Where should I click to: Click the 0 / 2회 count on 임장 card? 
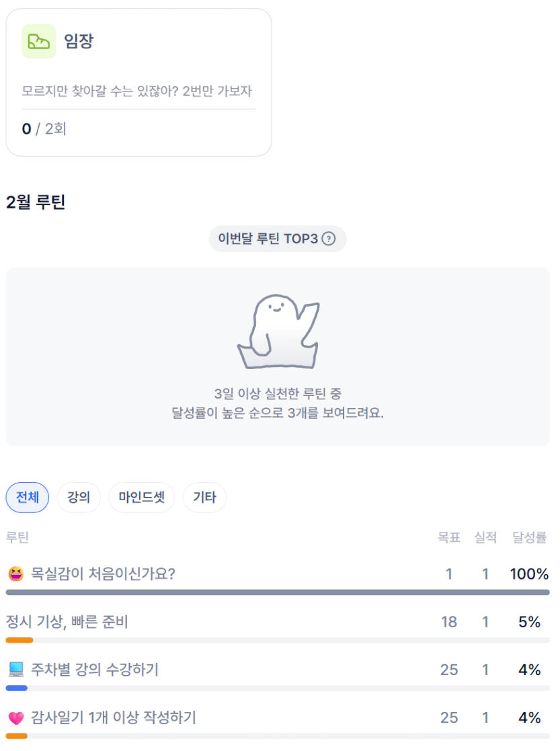click(44, 129)
